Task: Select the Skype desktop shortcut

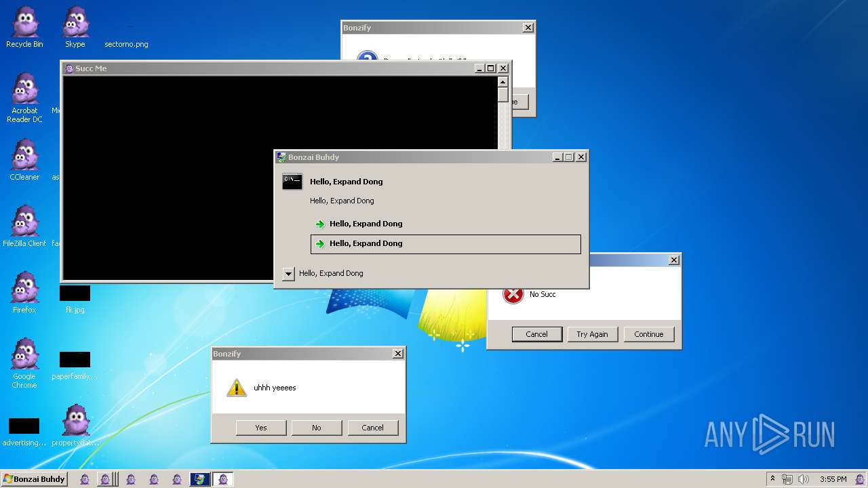Action: pyautogui.click(x=75, y=27)
